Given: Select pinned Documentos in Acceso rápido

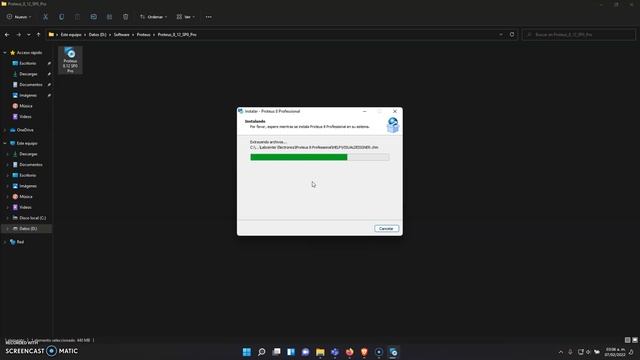Looking at the screenshot, I should pos(31,84).
